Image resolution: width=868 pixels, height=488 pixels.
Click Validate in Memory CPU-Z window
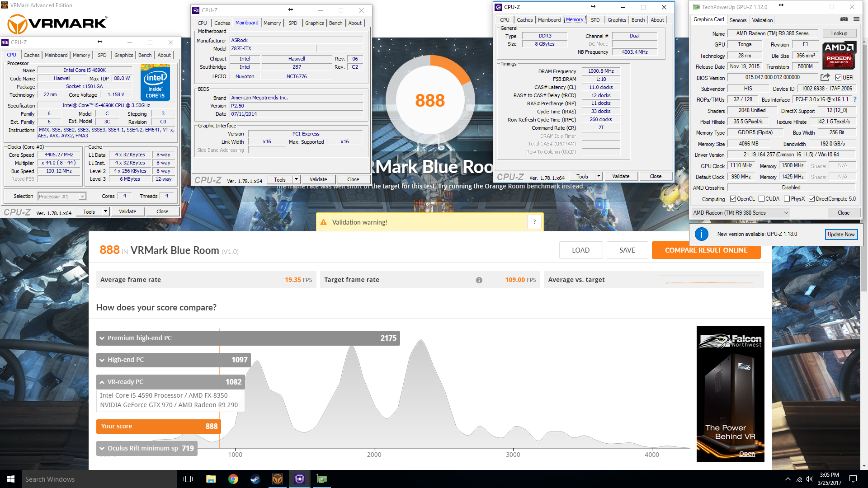pyautogui.click(x=621, y=176)
